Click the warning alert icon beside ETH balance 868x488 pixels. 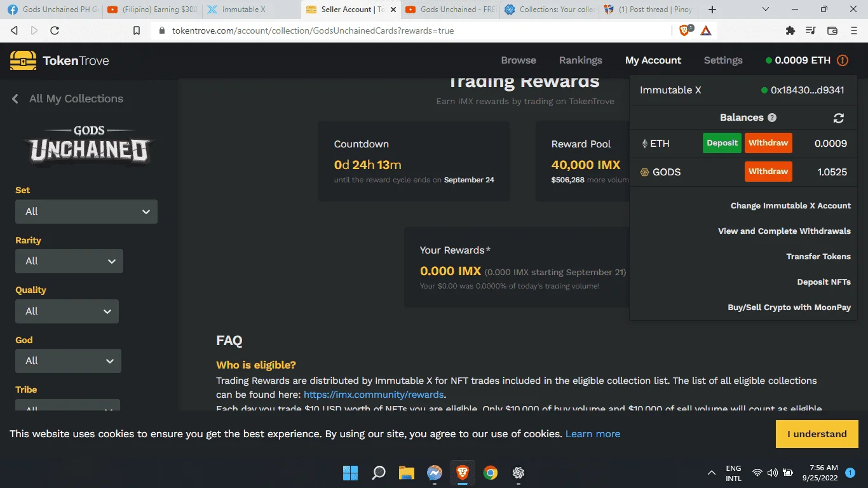(x=843, y=60)
